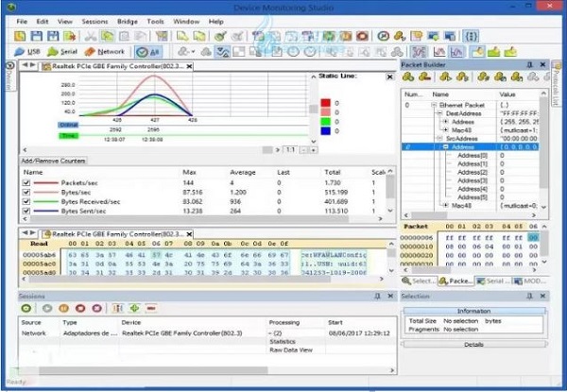The width and height of the screenshot is (567, 392).
Task: Toggle the Bytes Sent/sec counter checkbox
Action: [26, 211]
